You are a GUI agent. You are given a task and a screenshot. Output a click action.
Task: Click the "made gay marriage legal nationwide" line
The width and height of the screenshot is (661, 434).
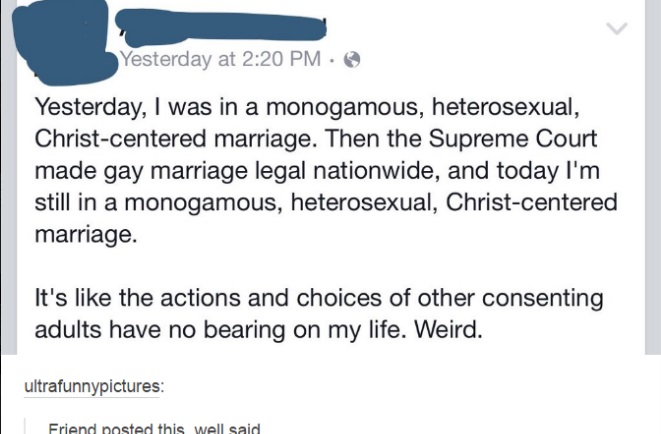point(237,171)
